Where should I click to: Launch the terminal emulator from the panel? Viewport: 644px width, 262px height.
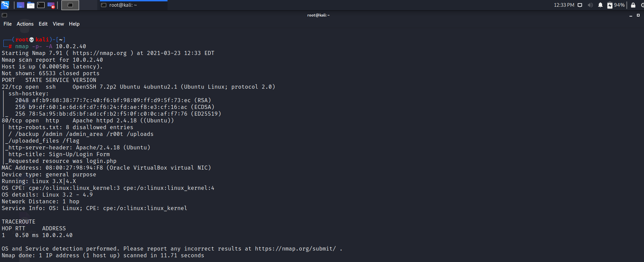click(41, 5)
